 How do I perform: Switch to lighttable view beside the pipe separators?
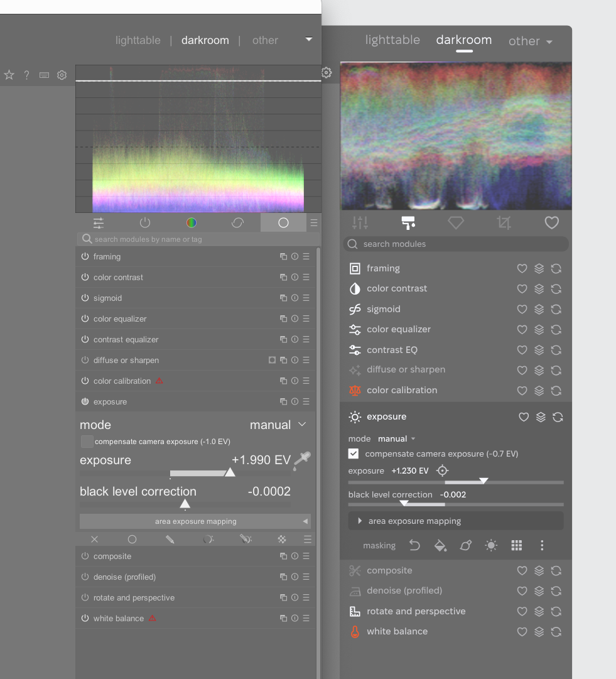click(x=138, y=40)
